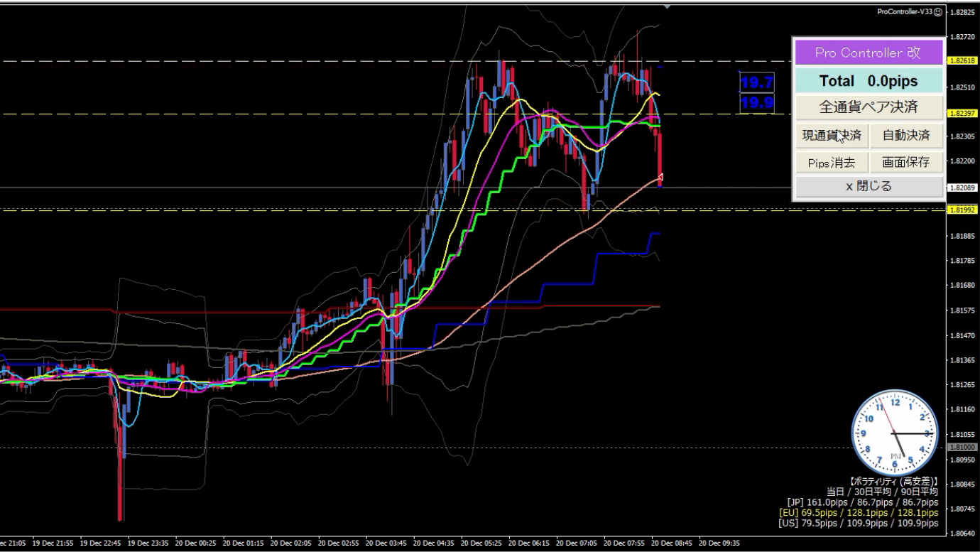
Task: Click the 20 Dec 03:45 time label
Action: (x=387, y=543)
